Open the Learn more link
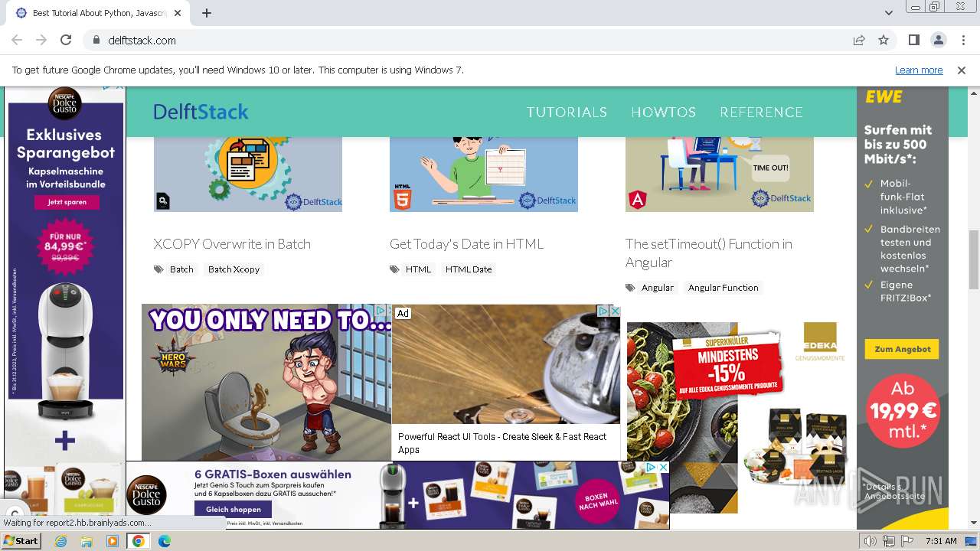Image resolution: width=980 pixels, height=551 pixels. point(919,70)
